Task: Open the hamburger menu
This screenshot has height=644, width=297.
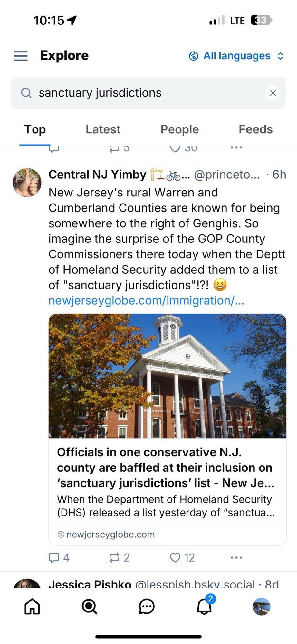Action: [21, 56]
